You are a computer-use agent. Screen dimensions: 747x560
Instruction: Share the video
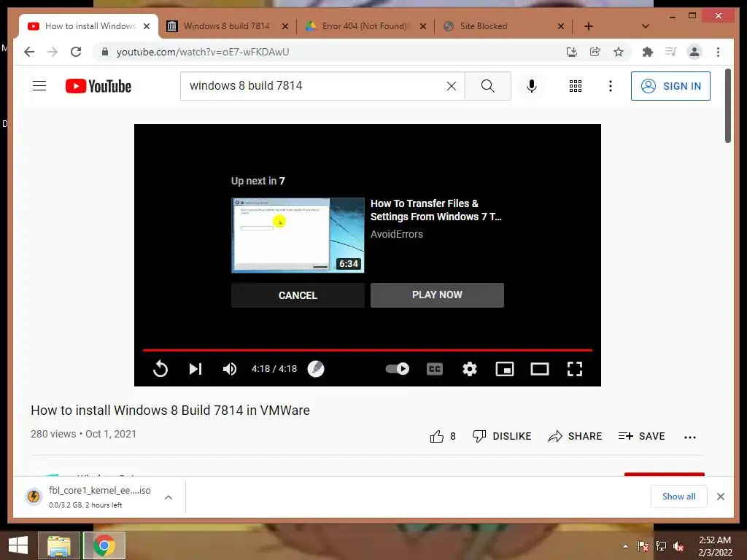tap(575, 436)
